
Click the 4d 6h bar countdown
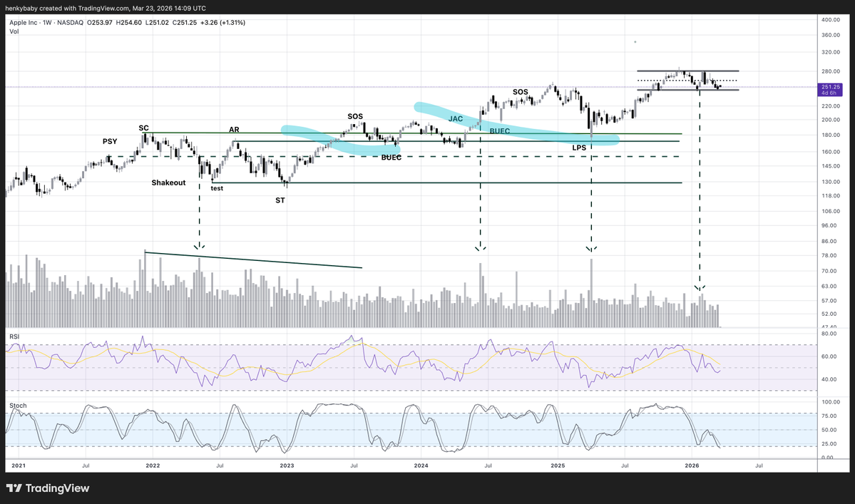829,93
